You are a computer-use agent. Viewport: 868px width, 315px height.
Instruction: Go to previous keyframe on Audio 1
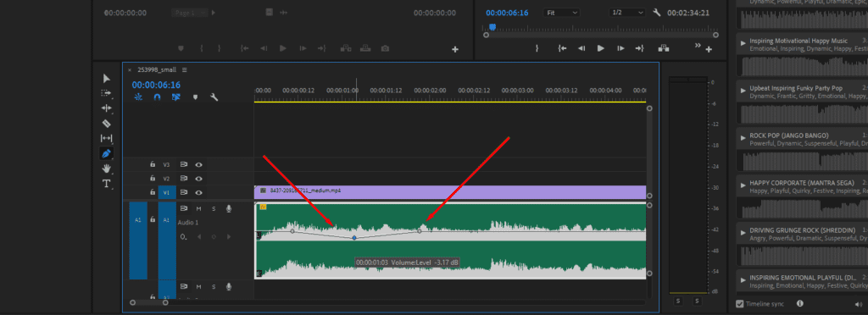[198, 236]
